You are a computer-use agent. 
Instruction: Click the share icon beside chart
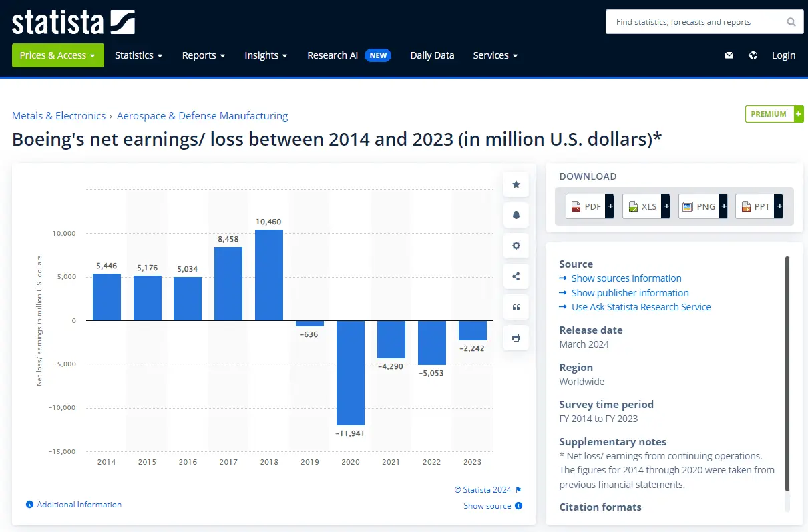(x=516, y=276)
